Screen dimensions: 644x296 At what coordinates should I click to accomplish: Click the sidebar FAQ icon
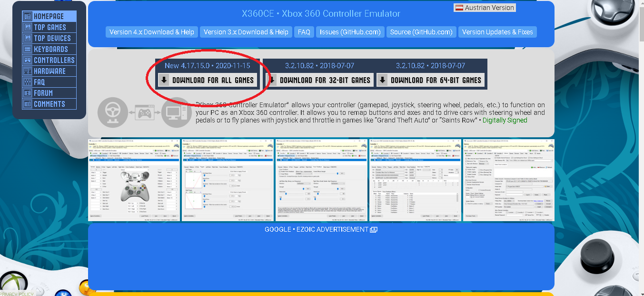coord(28,82)
